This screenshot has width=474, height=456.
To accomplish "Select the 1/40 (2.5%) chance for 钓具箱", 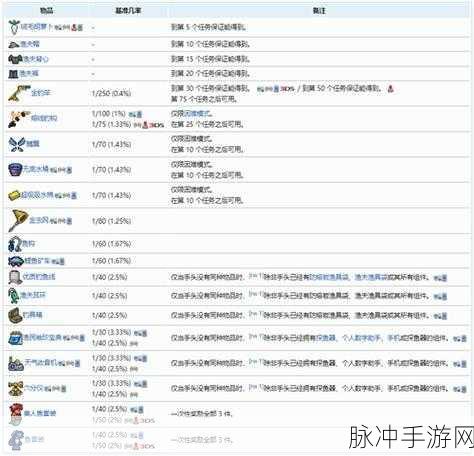I will click(109, 315).
